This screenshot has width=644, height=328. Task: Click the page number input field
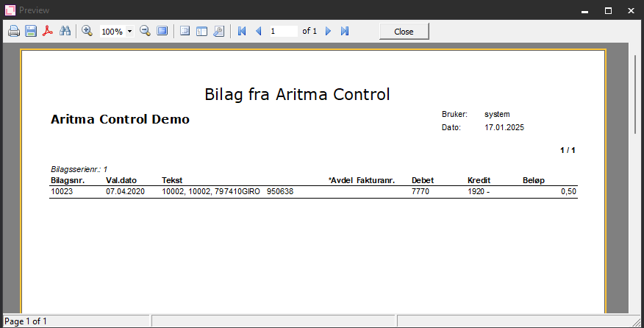pos(282,32)
